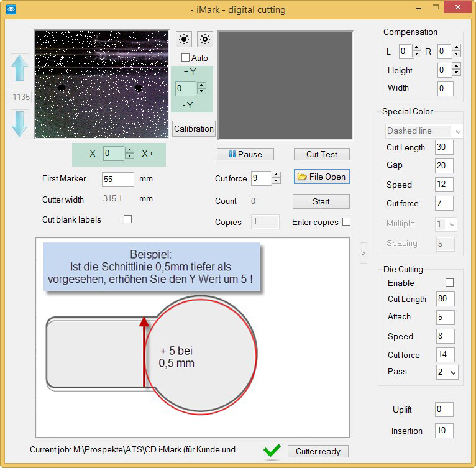
Task: Open the Dashed line dropdown
Action: pos(424,131)
